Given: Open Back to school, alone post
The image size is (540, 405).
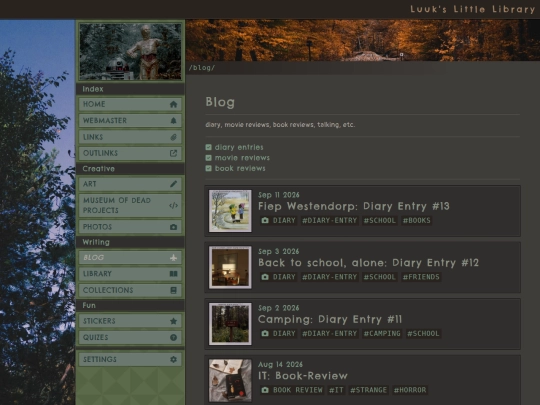Looking at the screenshot, I should pyautogui.click(x=368, y=263).
